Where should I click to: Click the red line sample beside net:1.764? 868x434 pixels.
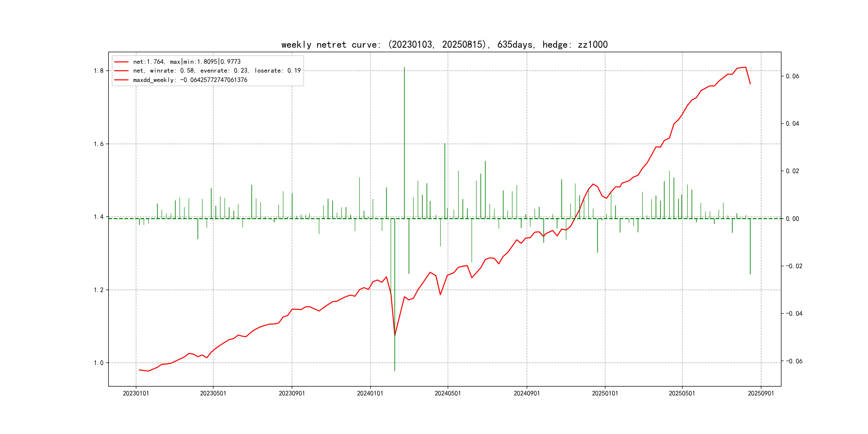(x=121, y=62)
